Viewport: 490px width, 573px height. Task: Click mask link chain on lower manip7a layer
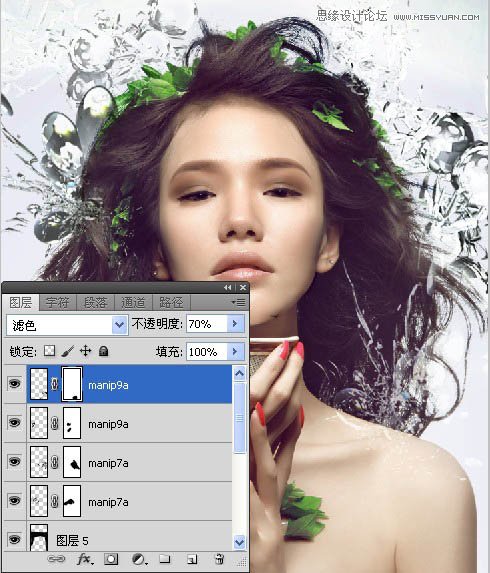(54, 501)
